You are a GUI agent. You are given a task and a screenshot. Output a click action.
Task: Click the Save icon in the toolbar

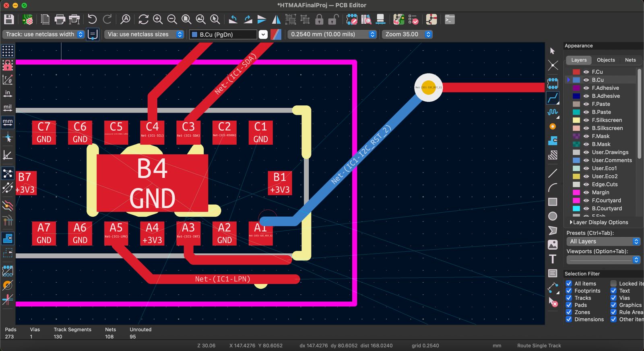(x=9, y=19)
